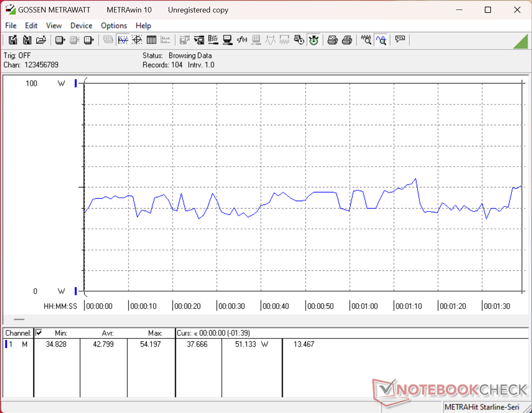This screenshot has width=532, height=413.
Task: Click the Avr: column header
Action: tap(108, 333)
